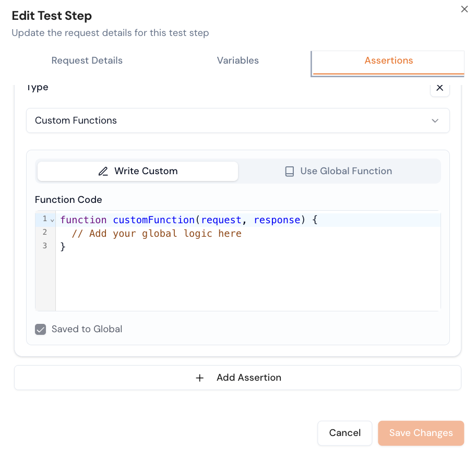The image size is (476, 460).
Task: Click the Add Assertion button
Action: tap(237, 378)
